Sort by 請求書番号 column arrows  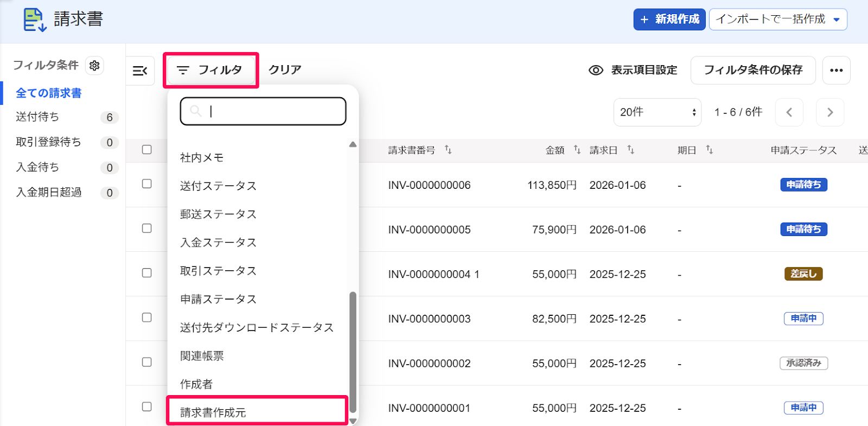(x=448, y=149)
